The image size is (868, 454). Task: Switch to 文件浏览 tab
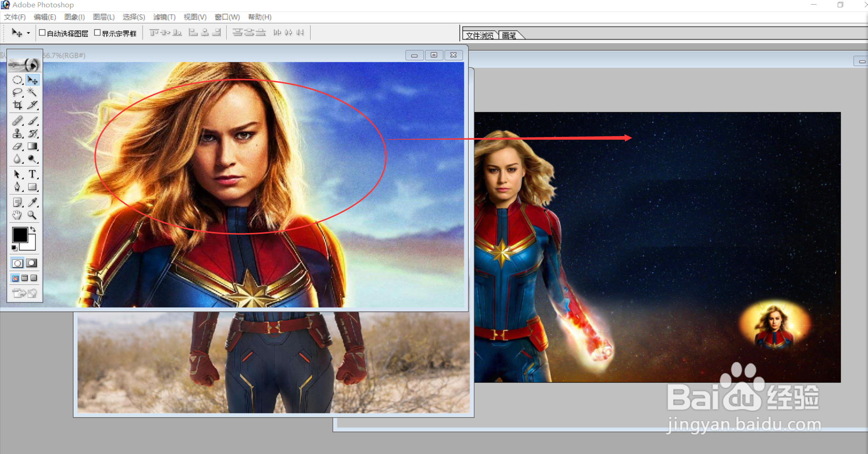point(480,35)
